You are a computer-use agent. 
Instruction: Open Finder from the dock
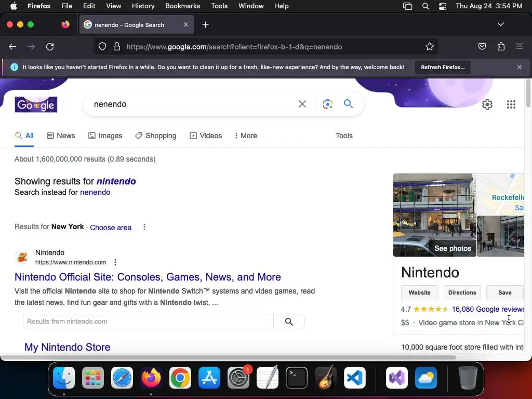coord(64,378)
